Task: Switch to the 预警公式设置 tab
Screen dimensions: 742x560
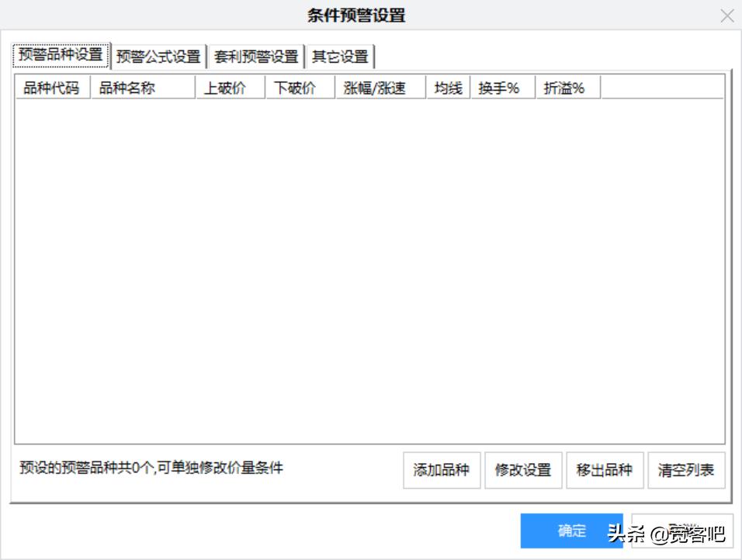Action: (x=159, y=56)
